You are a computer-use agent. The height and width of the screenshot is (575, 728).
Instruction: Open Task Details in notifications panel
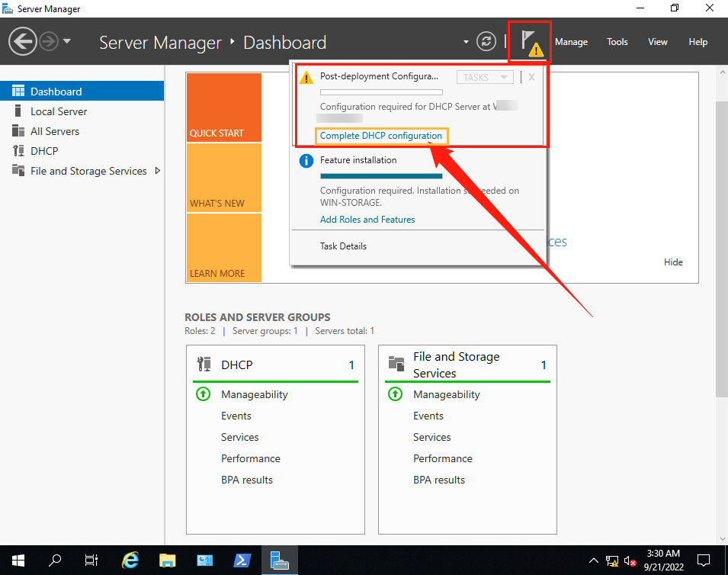pyautogui.click(x=343, y=246)
